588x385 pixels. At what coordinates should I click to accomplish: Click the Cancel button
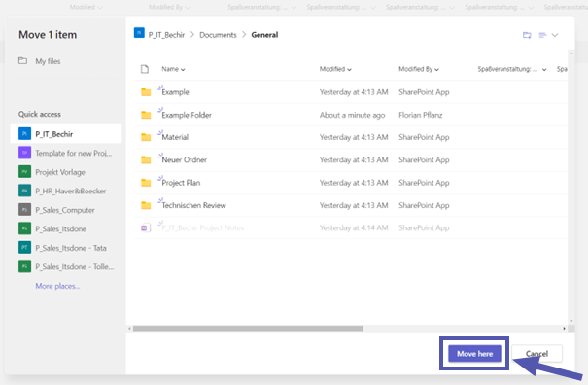pyautogui.click(x=536, y=354)
